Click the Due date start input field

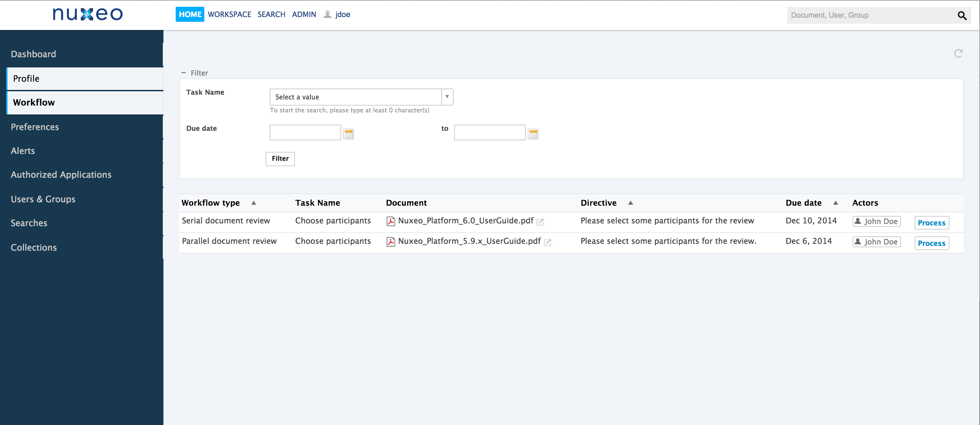pyautogui.click(x=305, y=133)
